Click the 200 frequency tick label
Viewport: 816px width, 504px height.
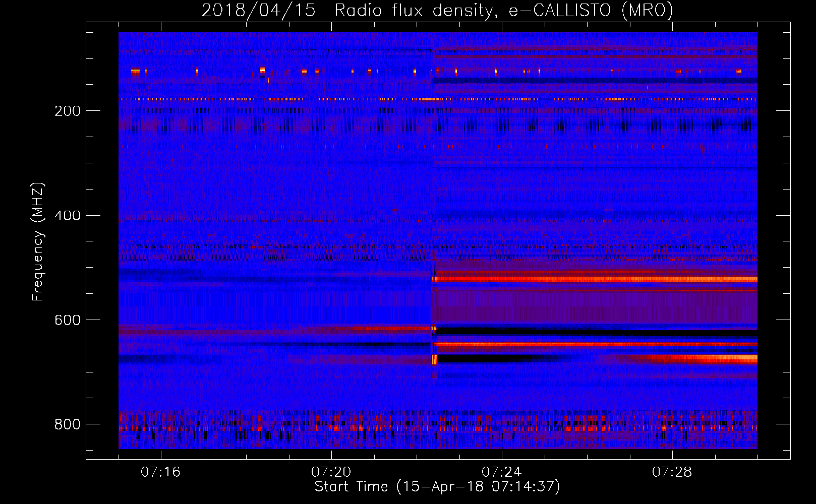pyautogui.click(x=68, y=111)
